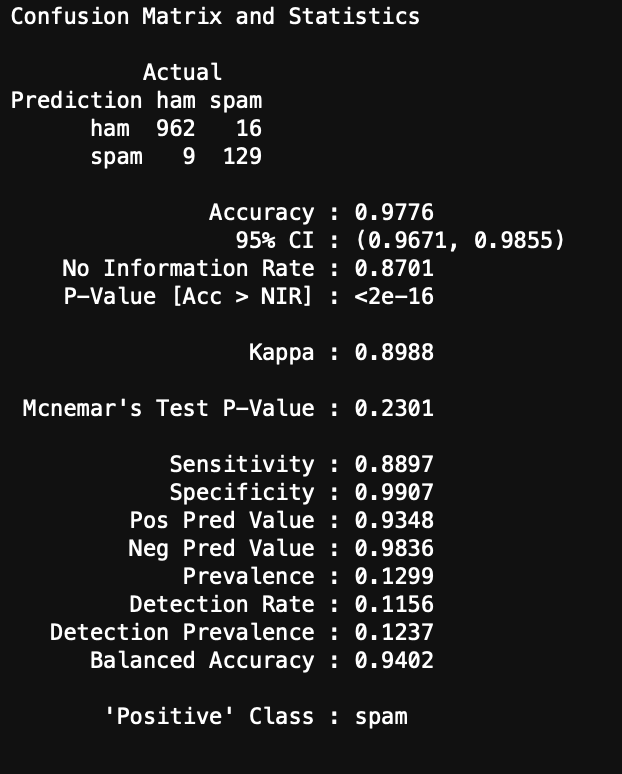The image size is (622, 774).
Task: Click the P-Value <2e-16 text
Action: (394, 296)
